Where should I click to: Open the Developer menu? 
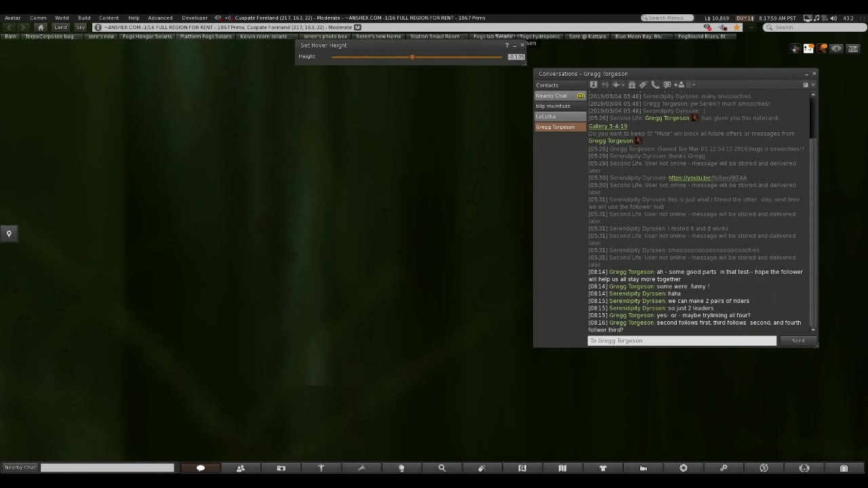pyautogui.click(x=195, y=18)
